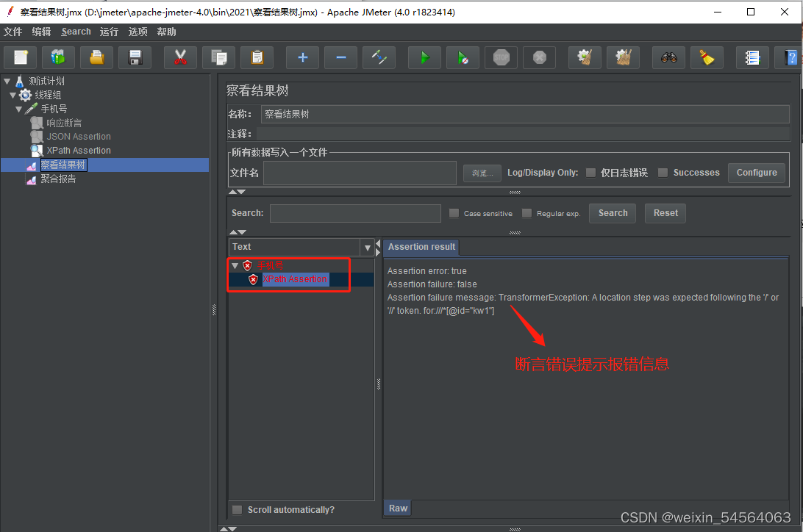The height and width of the screenshot is (532, 803).
Task: Toggle the Case sensitive checkbox
Action: pyautogui.click(x=454, y=213)
